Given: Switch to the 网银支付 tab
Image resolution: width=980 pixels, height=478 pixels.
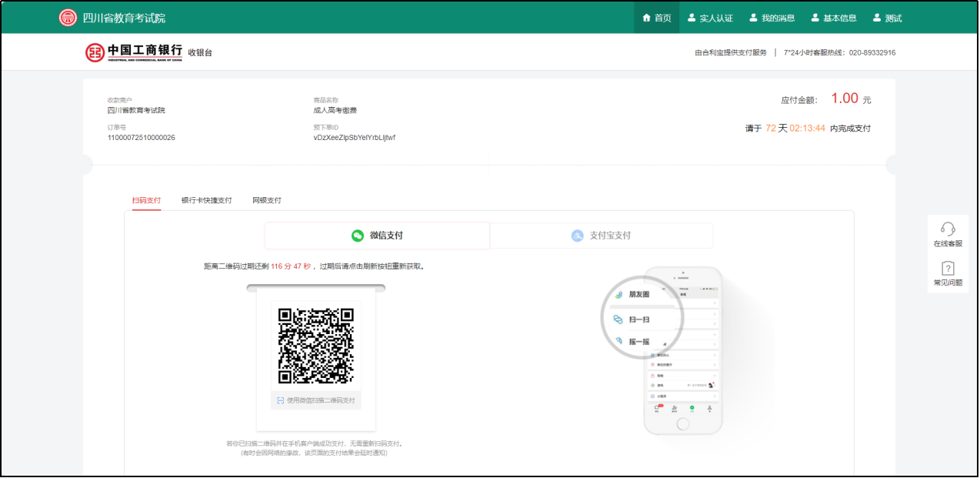Looking at the screenshot, I should pyautogui.click(x=267, y=200).
